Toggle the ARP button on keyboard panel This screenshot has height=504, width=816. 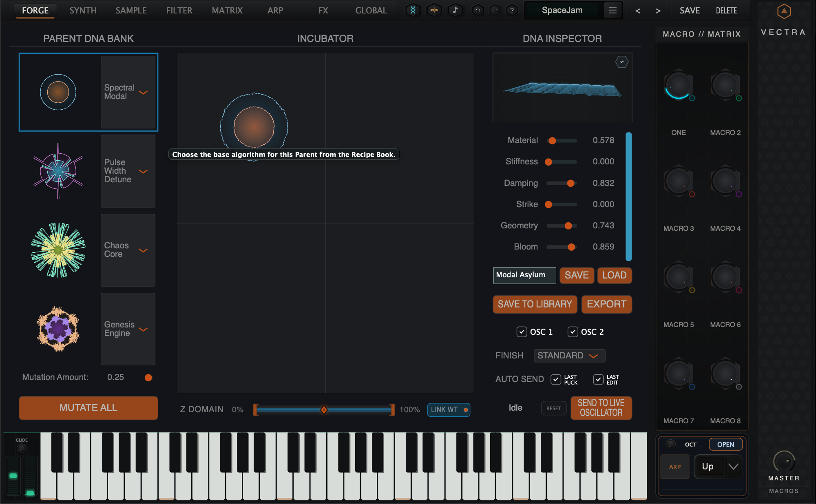pyautogui.click(x=674, y=467)
